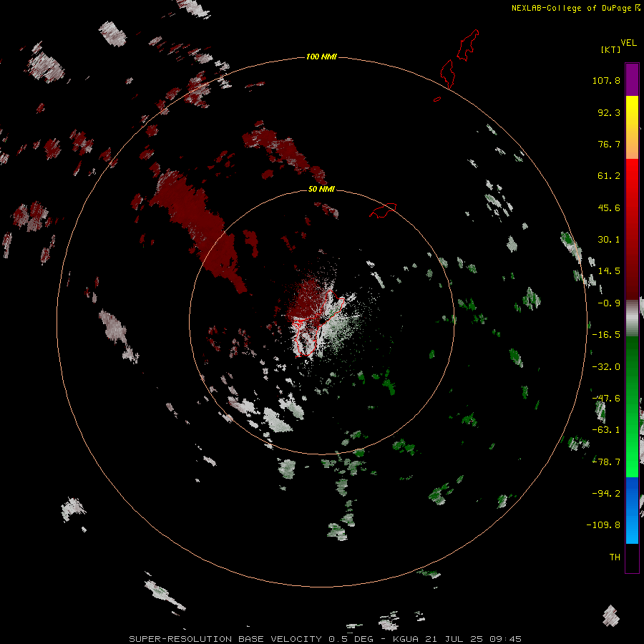Screen dimensions: 644x644
Task: Click the TH legend label
Action: point(615,557)
